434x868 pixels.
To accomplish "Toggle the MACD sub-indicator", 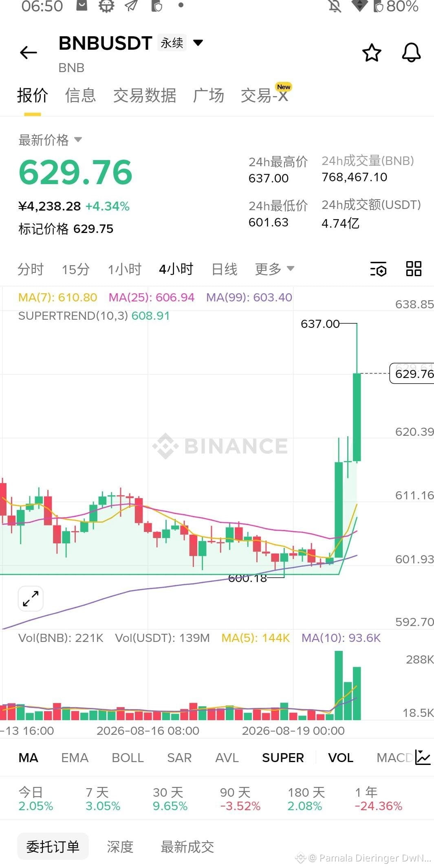I will 394,758.
